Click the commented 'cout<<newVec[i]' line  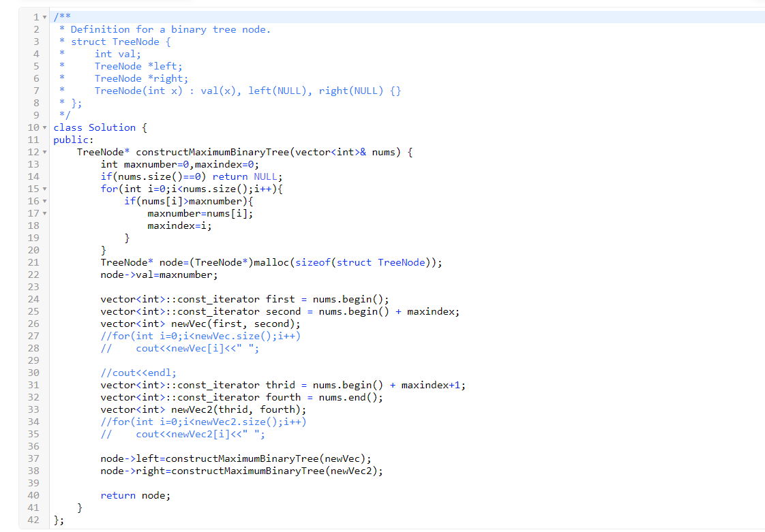pyautogui.click(x=180, y=348)
